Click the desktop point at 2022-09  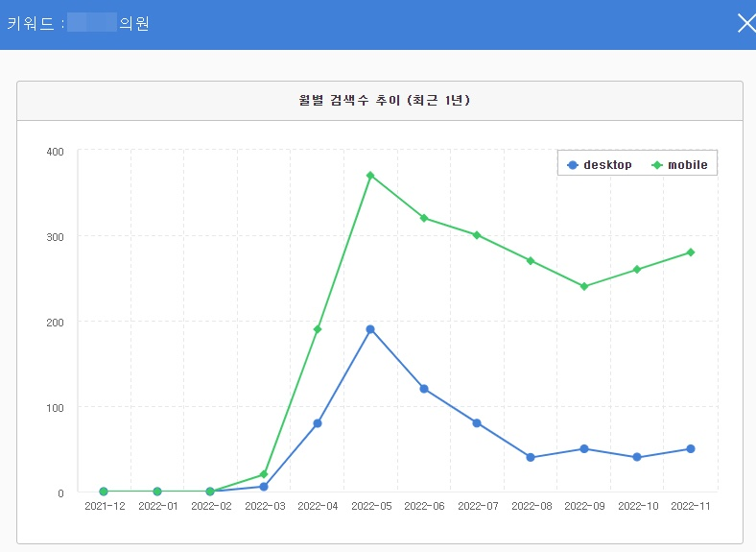pyautogui.click(x=583, y=449)
